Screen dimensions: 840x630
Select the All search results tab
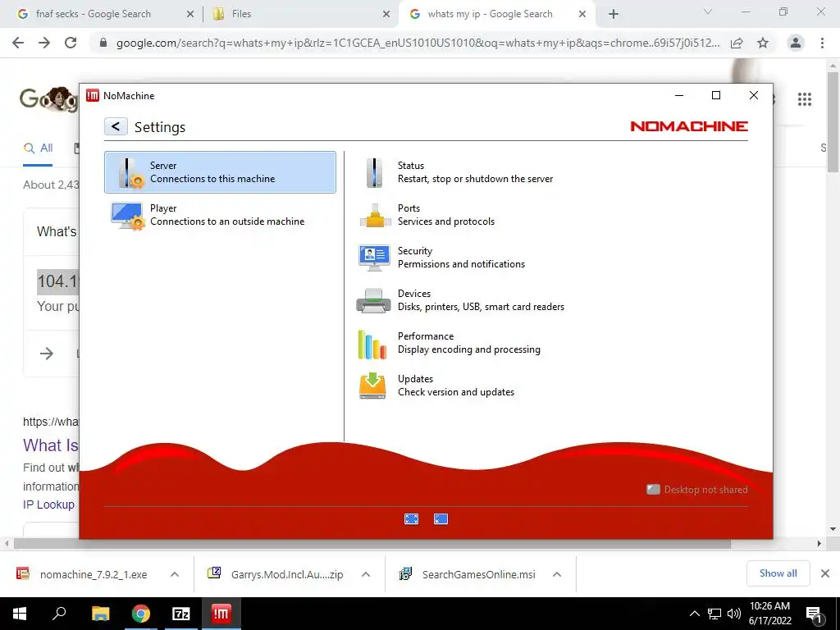(x=38, y=148)
